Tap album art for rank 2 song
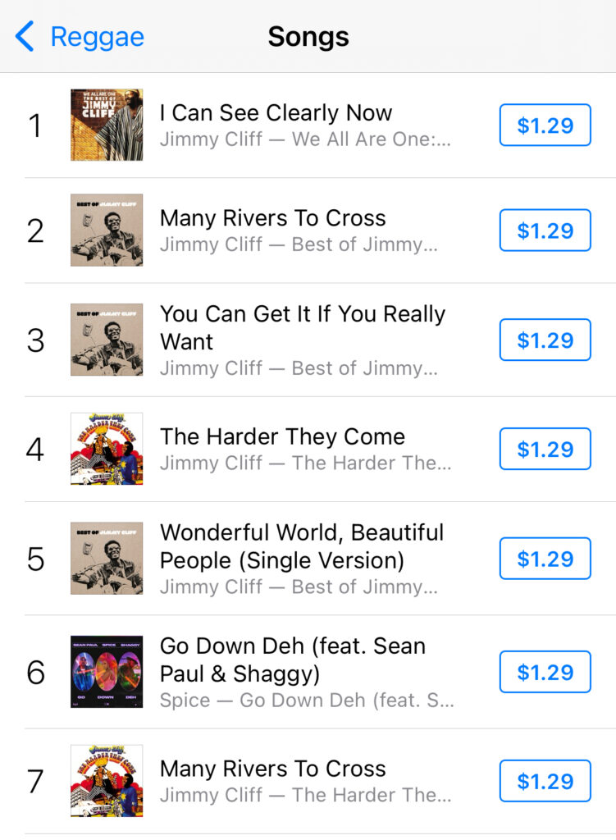This screenshot has height=840, width=616. click(x=107, y=231)
